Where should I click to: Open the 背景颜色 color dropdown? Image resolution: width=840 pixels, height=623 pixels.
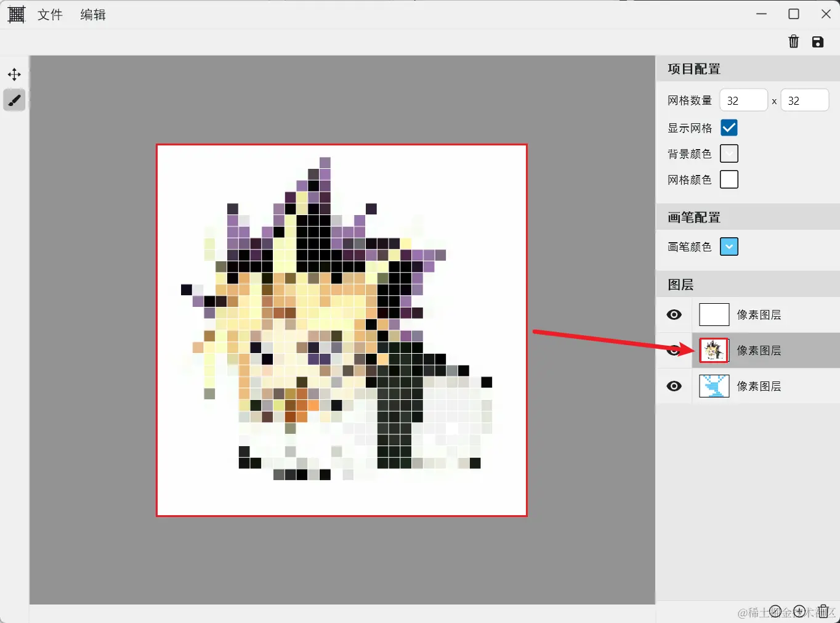click(729, 153)
